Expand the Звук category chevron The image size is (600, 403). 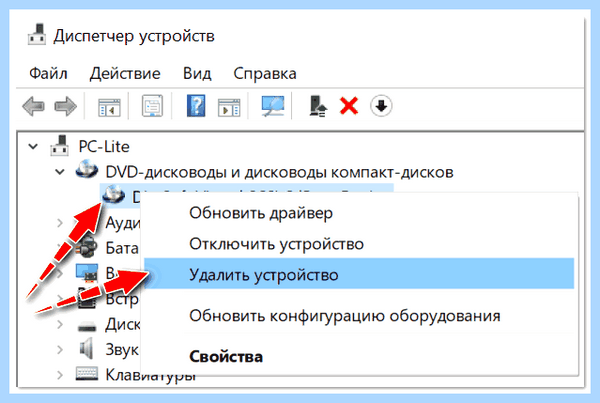click(x=60, y=350)
